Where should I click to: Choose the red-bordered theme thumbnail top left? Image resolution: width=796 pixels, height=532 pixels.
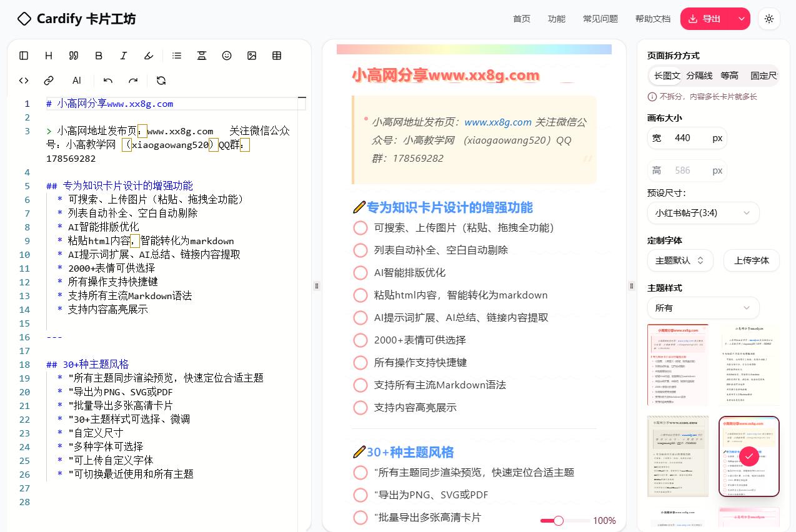pyautogui.click(x=678, y=365)
